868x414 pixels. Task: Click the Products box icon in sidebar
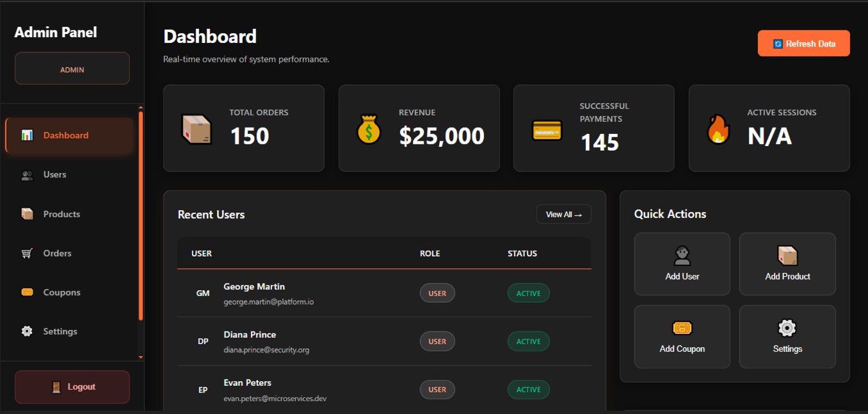27,214
